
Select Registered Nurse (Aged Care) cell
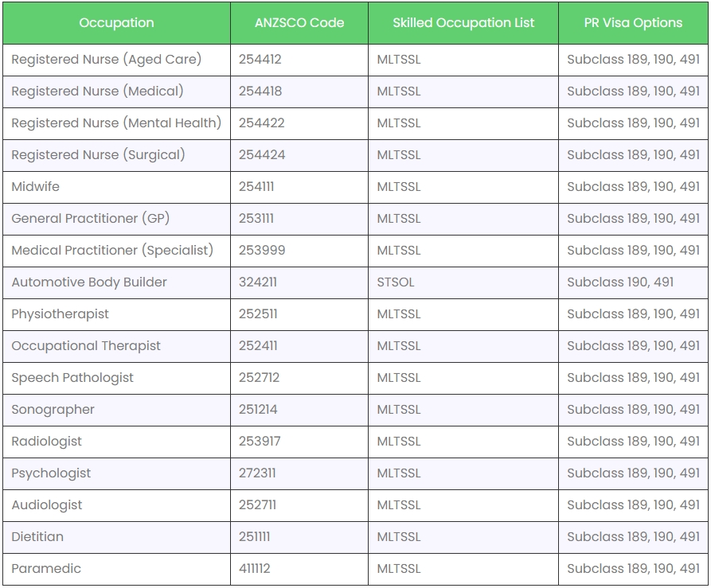tap(107, 60)
